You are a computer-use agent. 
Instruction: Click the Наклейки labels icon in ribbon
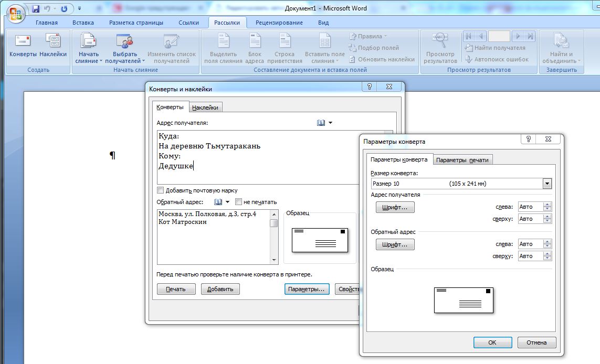[x=53, y=41]
